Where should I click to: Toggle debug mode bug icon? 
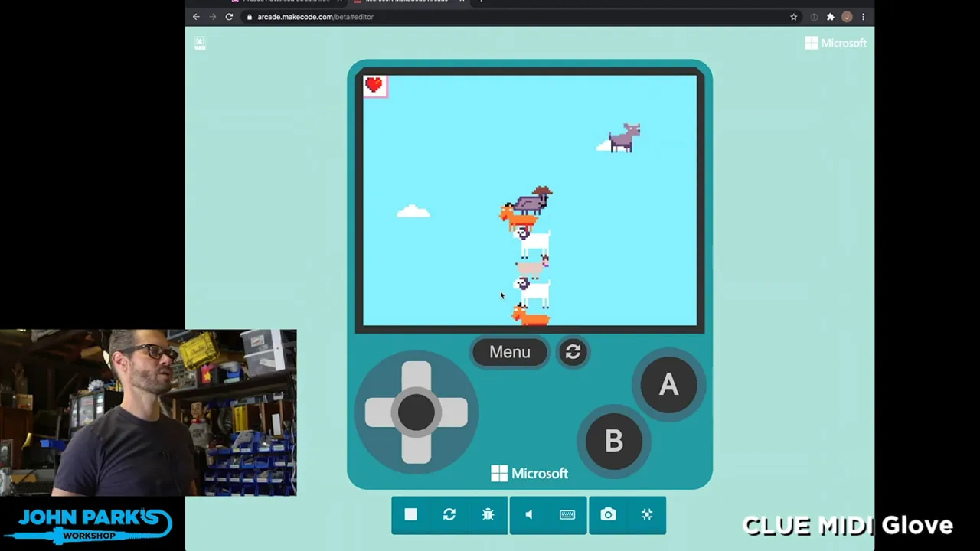(x=488, y=515)
